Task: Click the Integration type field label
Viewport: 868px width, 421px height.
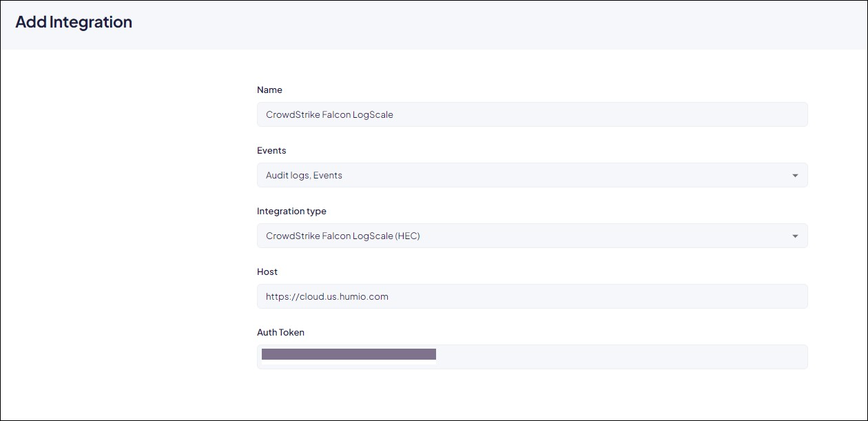Action: [x=291, y=211]
